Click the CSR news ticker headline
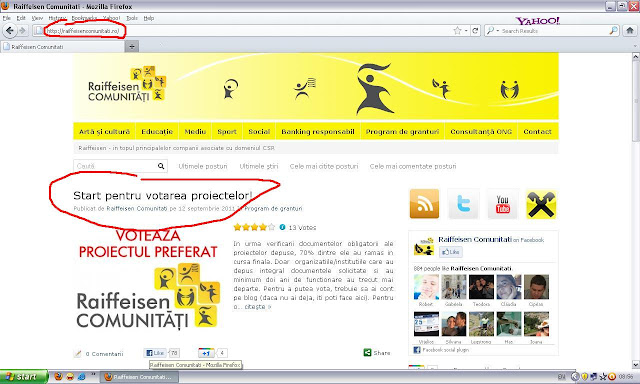 (176, 148)
